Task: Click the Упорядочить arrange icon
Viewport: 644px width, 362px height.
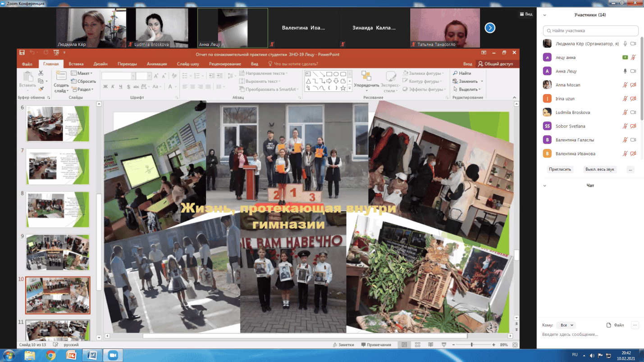Action: tap(366, 77)
